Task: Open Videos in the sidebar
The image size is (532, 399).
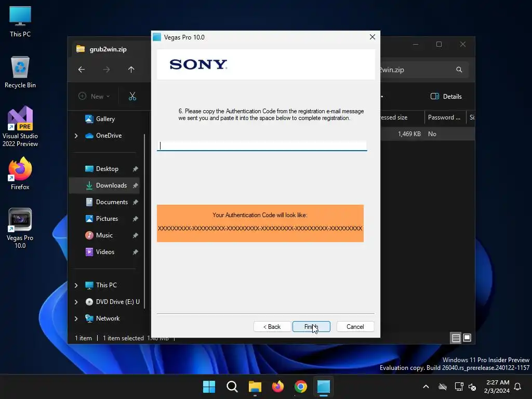Action: point(105,252)
